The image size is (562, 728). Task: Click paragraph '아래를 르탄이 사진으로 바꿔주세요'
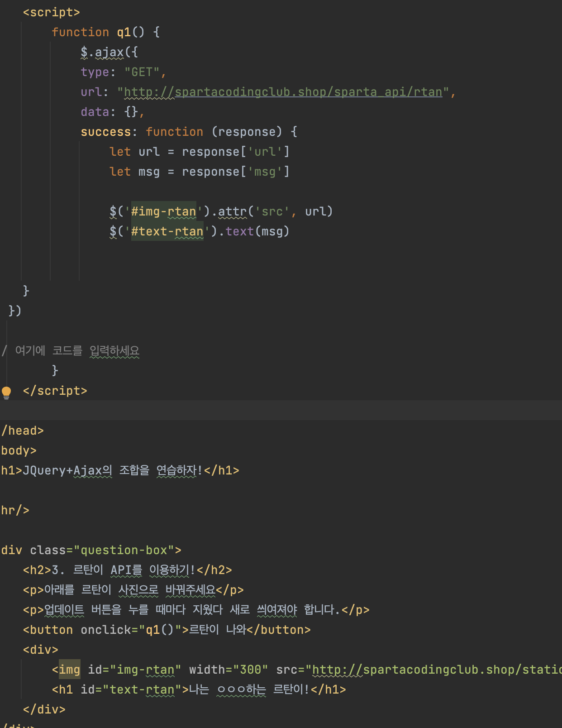133,590
